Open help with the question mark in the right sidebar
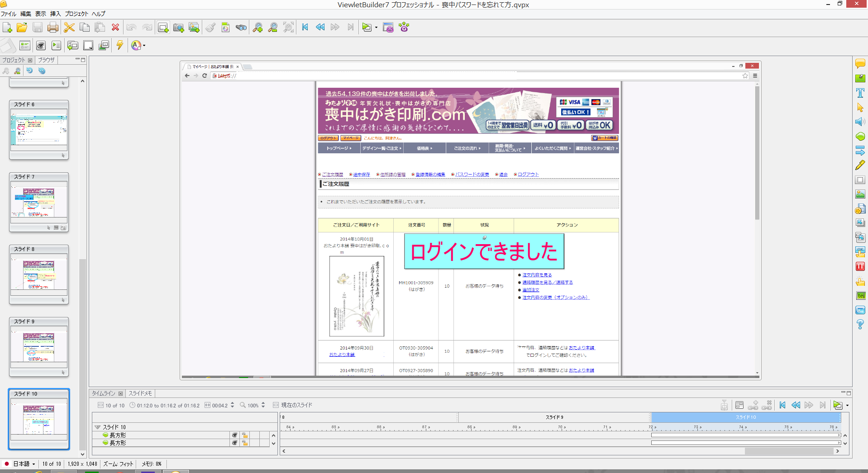The width and height of the screenshot is (868, 473). click(x=860, y=324)
